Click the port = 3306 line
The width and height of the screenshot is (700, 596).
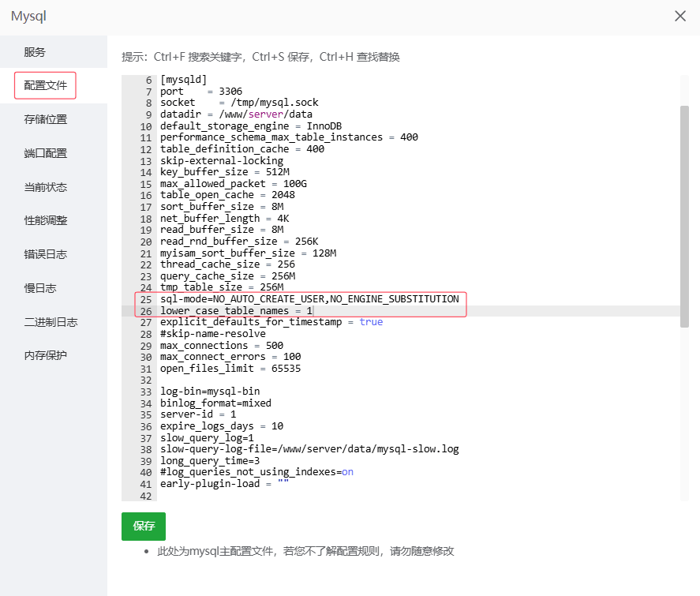point(201,92)
